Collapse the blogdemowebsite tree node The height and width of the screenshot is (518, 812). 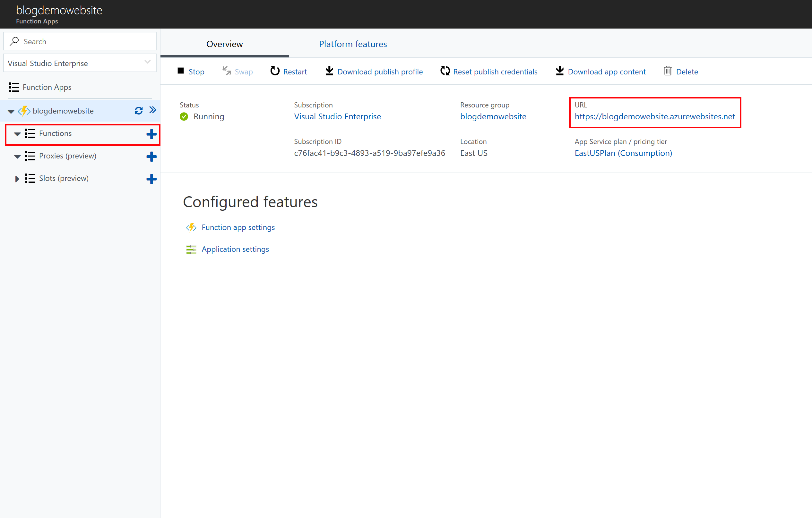[11, 112]
